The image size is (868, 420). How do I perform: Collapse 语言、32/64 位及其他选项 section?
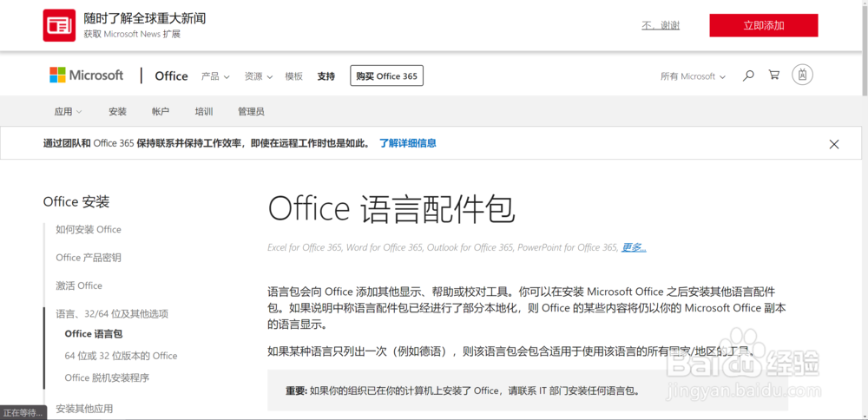112,314
